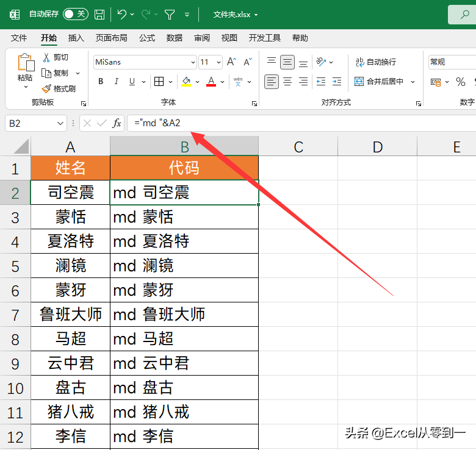
Task: Click the formula bar with ="md "&A2
Action: tap(301, 123)
